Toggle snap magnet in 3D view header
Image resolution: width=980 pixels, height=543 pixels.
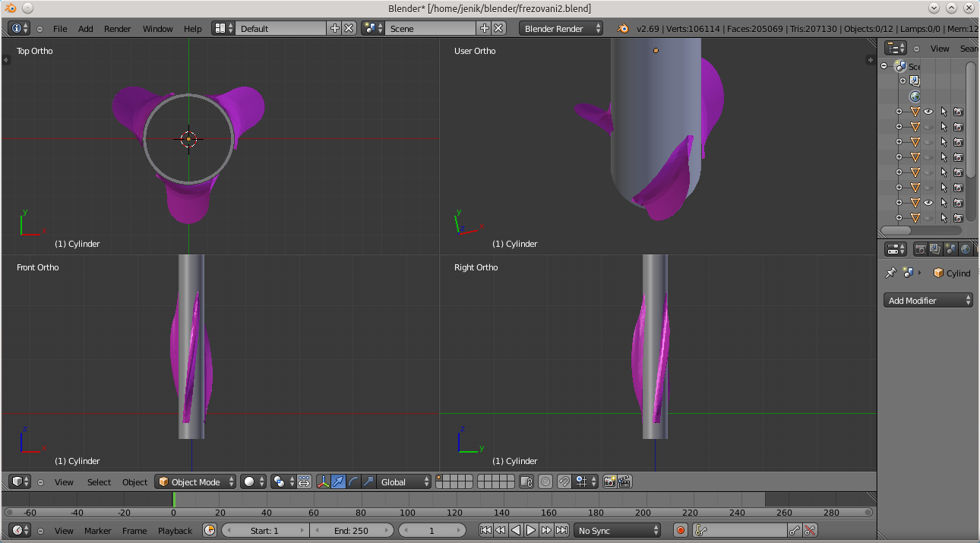click(564, 481)
